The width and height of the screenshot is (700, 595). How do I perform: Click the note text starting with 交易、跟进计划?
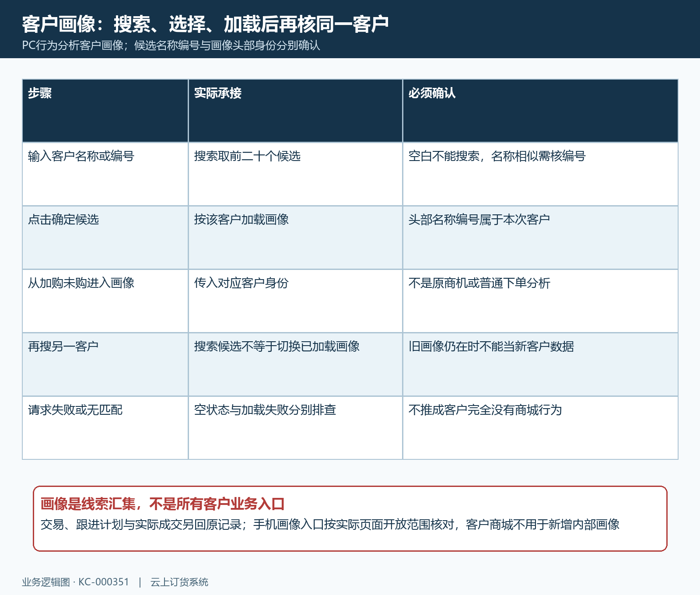[x=330, y=524]
